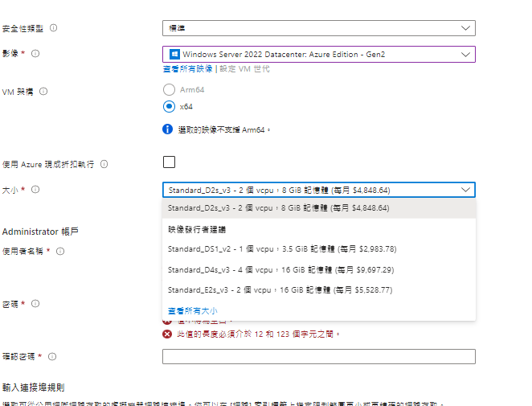Click the 映像發行者建議 group header
This screenshot has width=532, height=406.
pyautogui.click(x=197, y=230)
